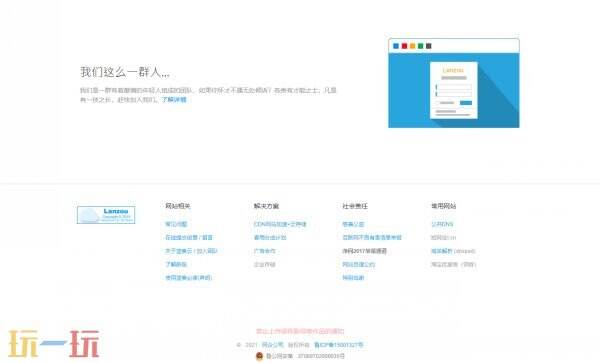
Task: Open the last link under 社会责任
Action: point(353,278)
